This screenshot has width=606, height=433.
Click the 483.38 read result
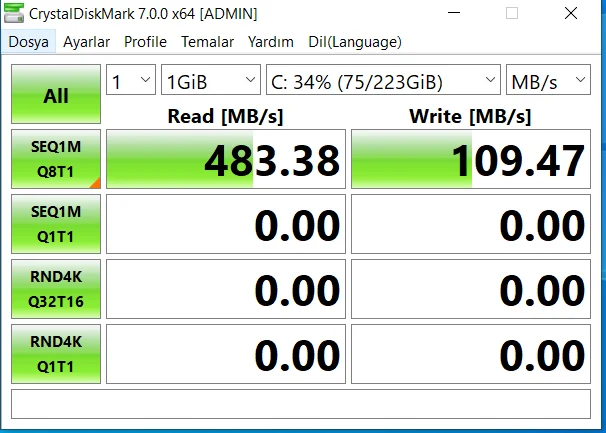(x=226, y=159)
